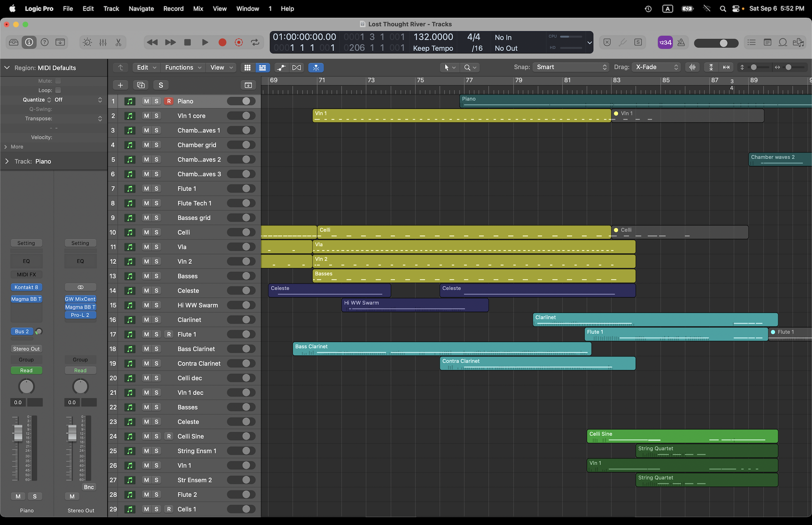Open the Mixer from the control bar

tap(103, 43)
